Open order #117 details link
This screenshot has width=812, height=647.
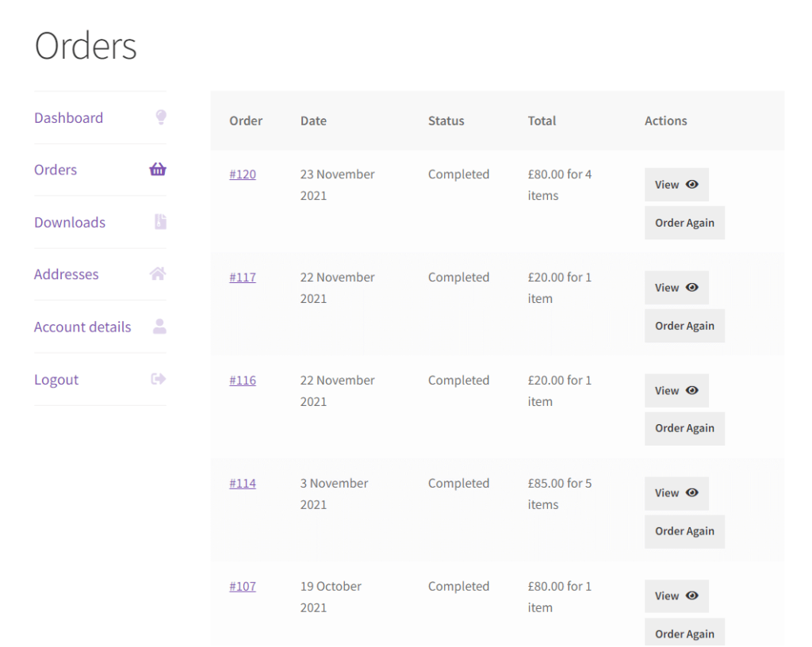[243, 277]
